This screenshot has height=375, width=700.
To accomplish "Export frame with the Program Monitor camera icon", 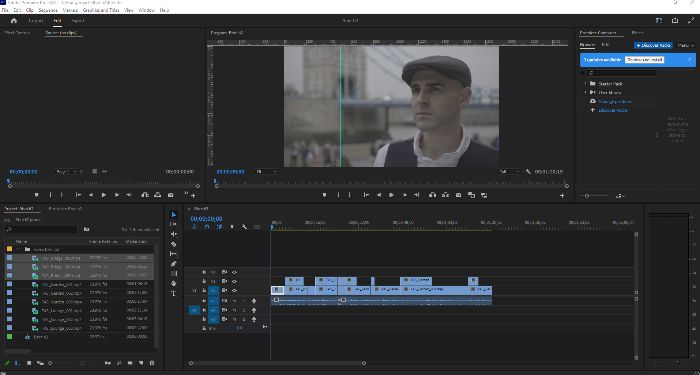I will [458, 195].
